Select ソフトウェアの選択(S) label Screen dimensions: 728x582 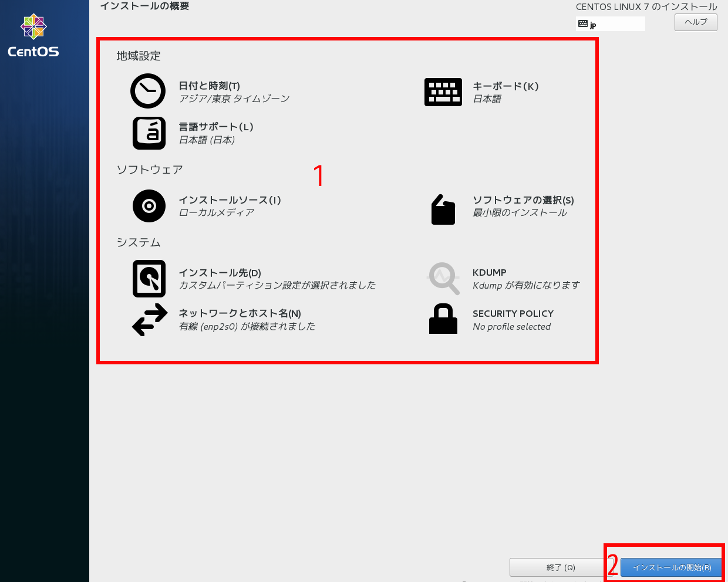523,200
